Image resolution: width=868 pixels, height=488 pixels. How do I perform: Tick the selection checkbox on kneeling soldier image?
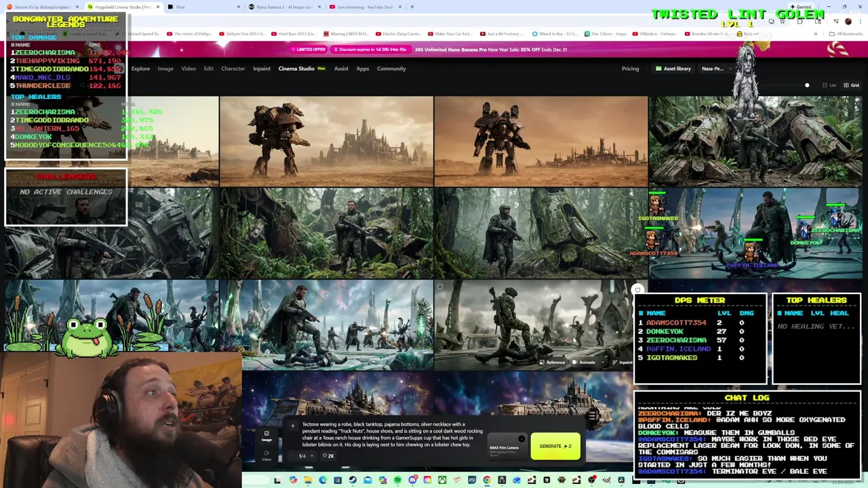coord(439,287)
